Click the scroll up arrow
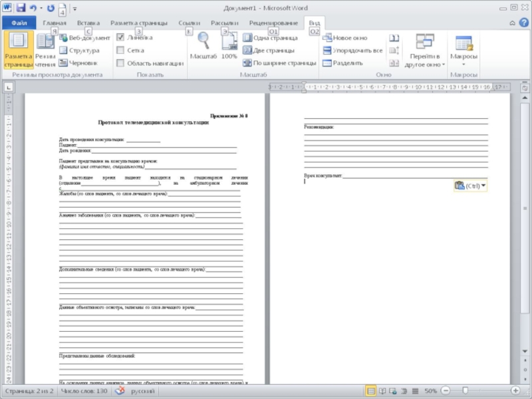Viewport: 532px width, 399px height. [x=525, y=98]
